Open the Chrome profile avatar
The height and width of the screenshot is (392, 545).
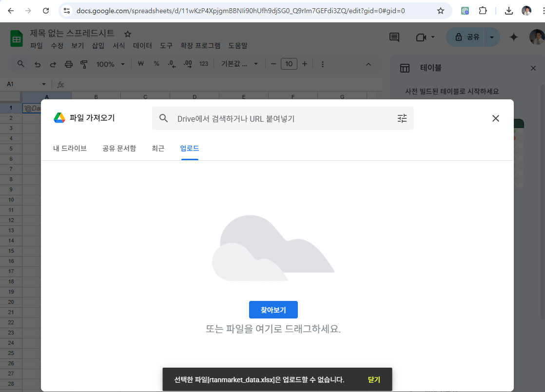[526, 11]
